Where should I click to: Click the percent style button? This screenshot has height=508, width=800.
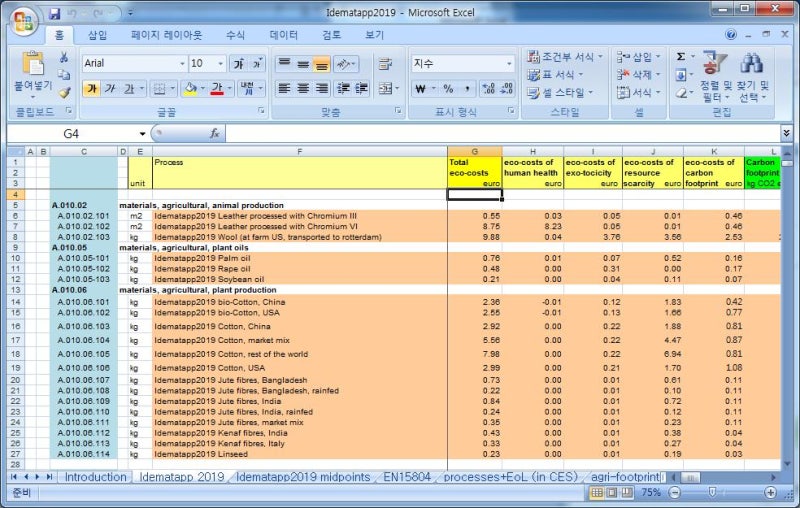[447, 89]
